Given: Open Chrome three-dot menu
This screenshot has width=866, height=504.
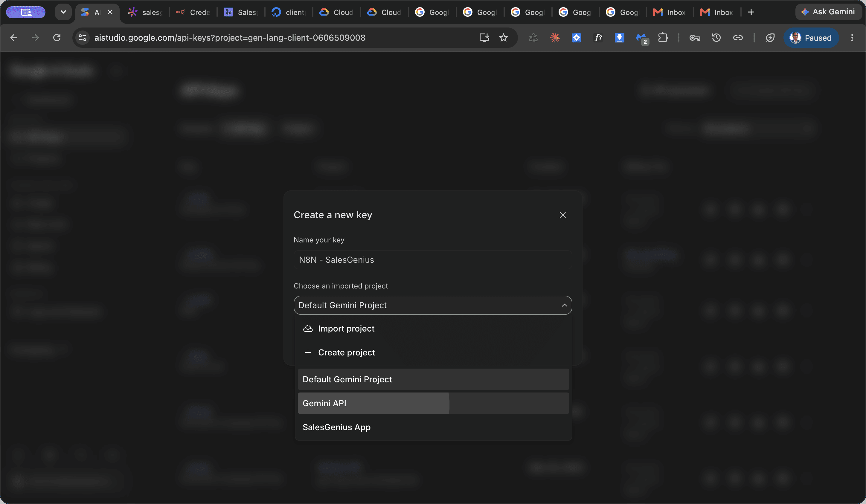Looking at the screenshot, I should (x=852, y=38).
